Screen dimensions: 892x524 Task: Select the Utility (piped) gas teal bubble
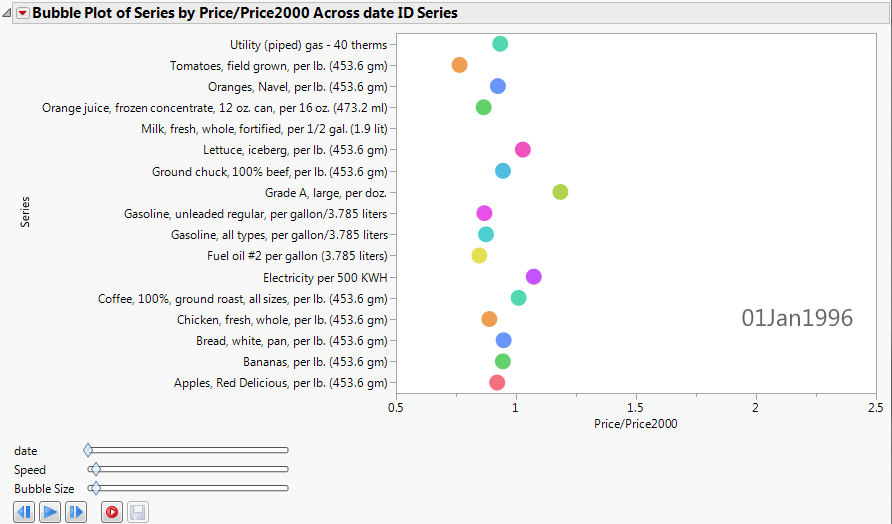click(x=500, y=44)
